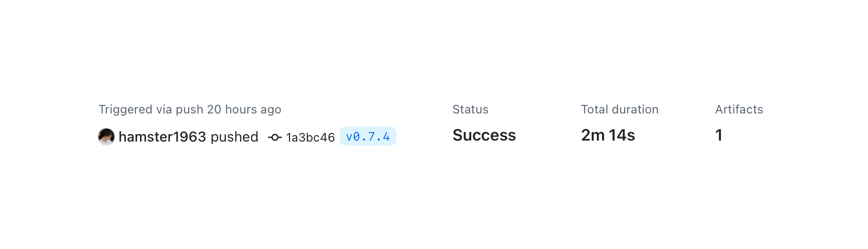868x249 pixels.
Task: Click the word 'ago' in the timestamp
Action: coord(270,110)
